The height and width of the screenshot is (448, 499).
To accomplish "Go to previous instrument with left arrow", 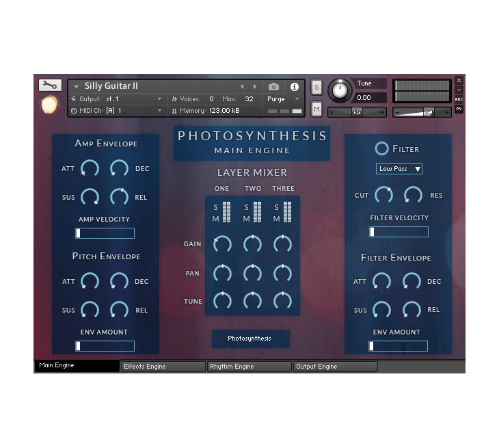I will (241, 87).
